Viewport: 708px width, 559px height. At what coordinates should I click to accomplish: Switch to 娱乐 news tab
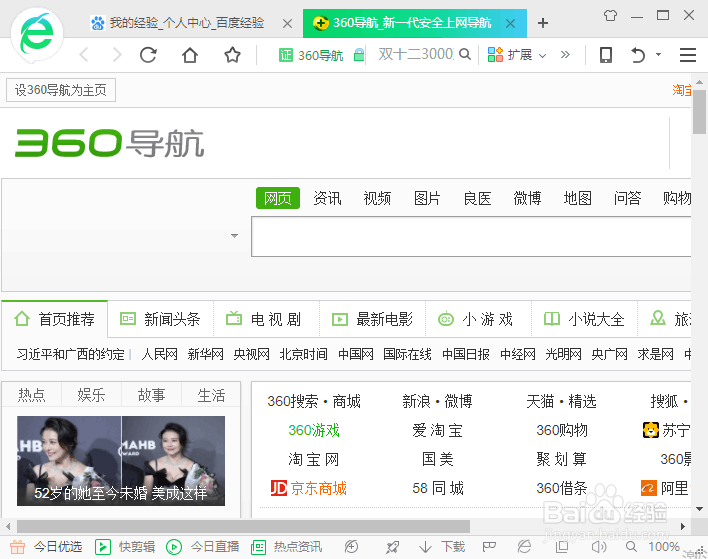pos(91,395)
